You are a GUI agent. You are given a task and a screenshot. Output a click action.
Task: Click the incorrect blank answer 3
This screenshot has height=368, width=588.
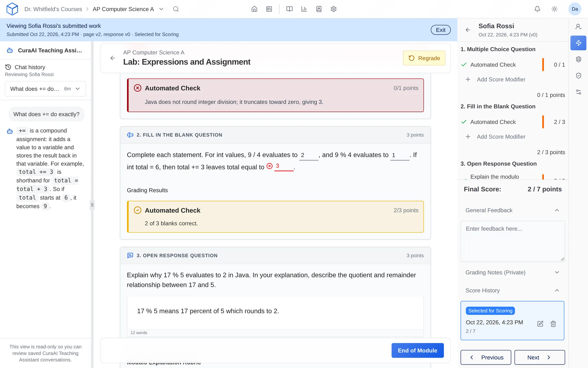[x=284, y=166]
